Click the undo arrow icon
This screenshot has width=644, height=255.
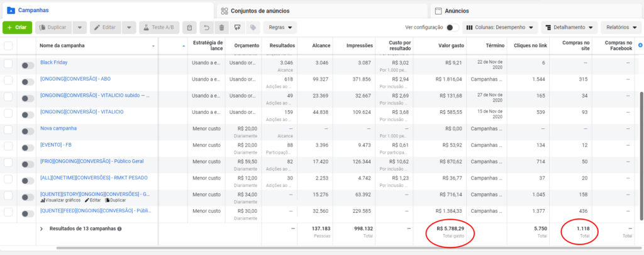point(207,28)
